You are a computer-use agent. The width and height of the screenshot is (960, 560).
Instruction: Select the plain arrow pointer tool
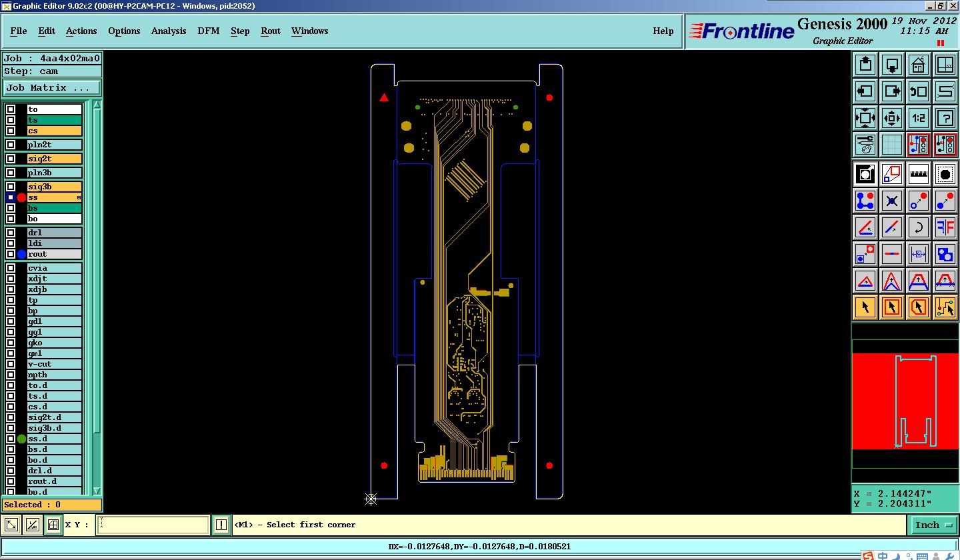click(x=865, y=307)
